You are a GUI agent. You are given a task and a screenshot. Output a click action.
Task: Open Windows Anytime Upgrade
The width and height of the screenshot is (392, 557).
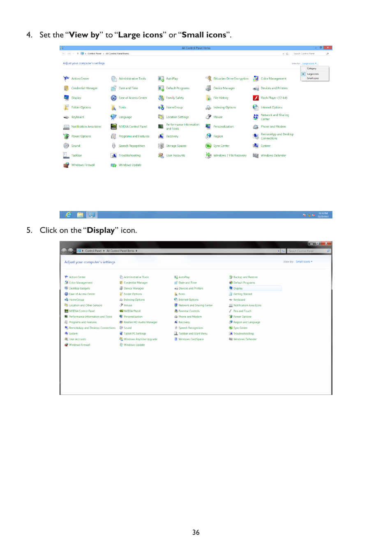138,339
